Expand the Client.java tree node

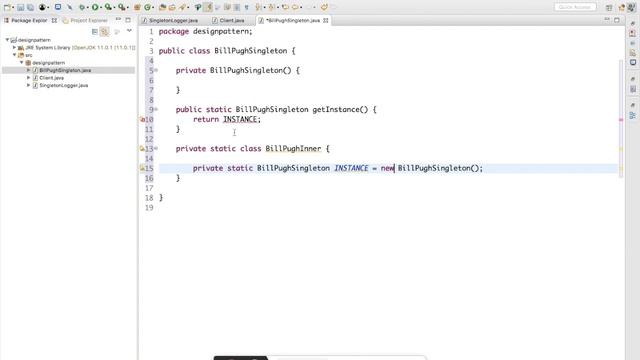point(29,78)
